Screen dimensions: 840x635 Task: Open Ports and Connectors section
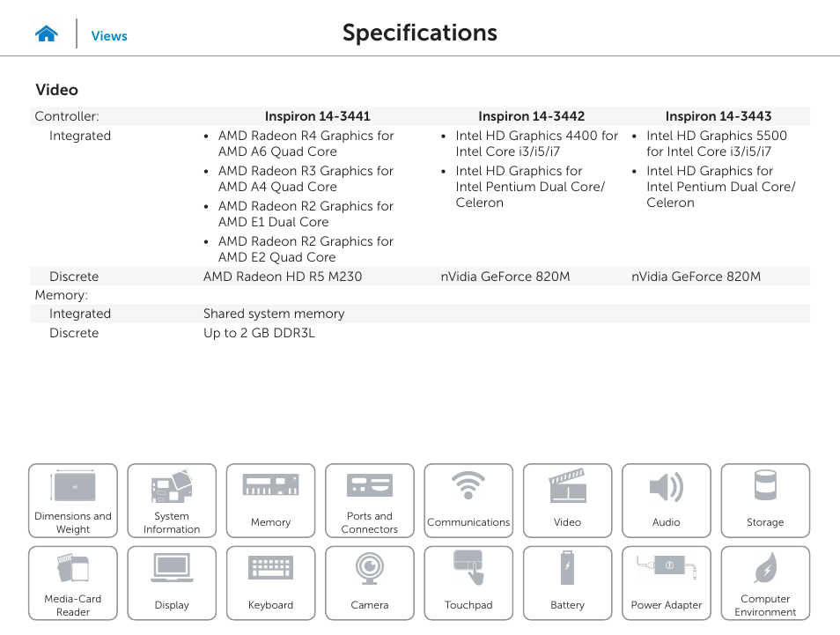click(370, 500)
